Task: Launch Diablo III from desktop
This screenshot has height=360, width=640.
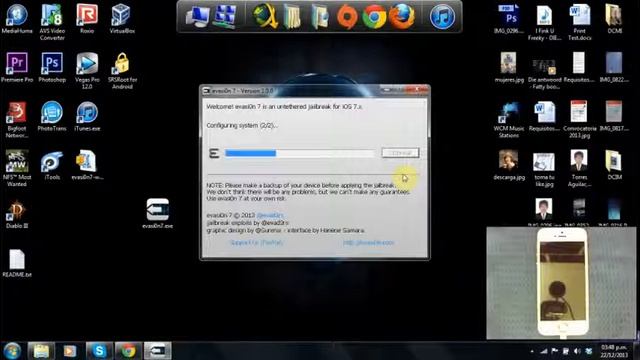Action: [17, 214]
